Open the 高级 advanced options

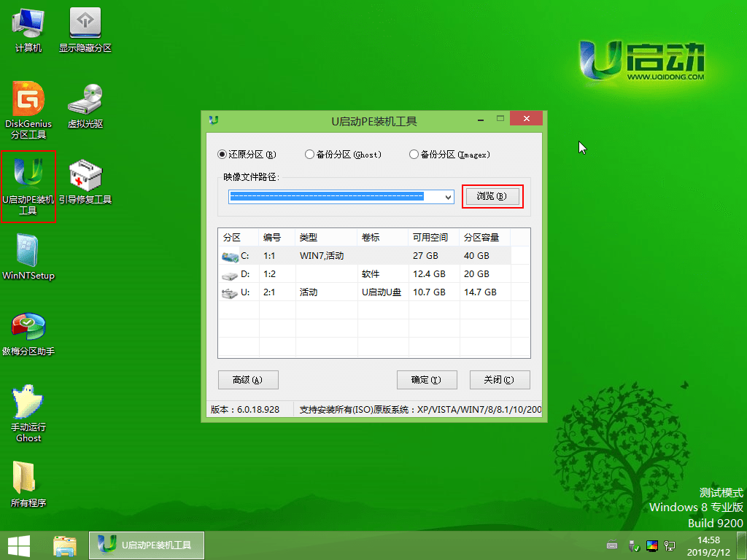point(248,380)
